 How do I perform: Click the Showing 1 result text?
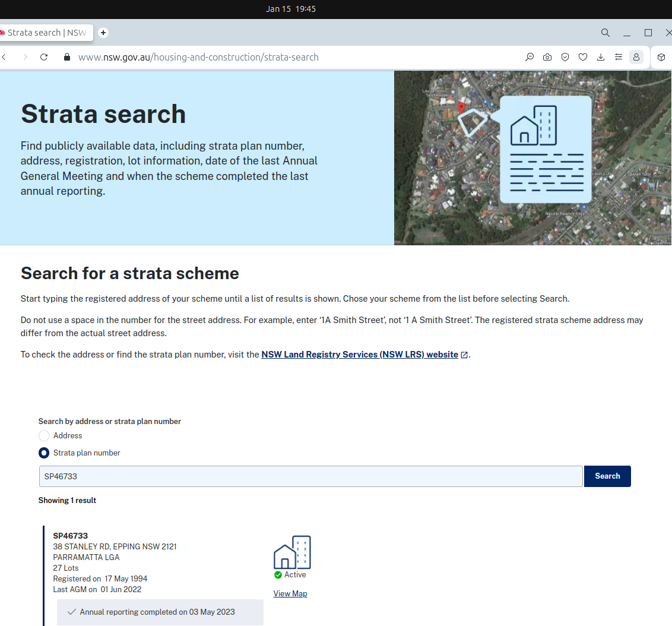point(67,500)
